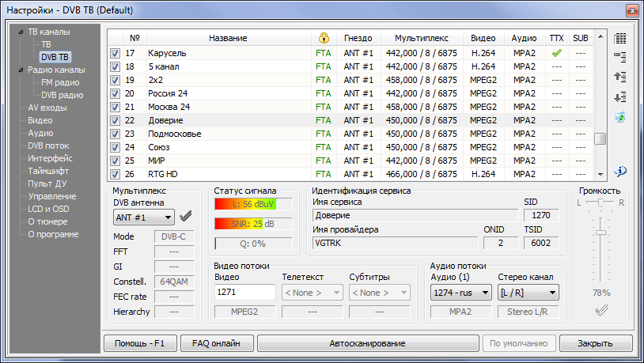
Task: Move selected channel down with arrow icon
Action: (620, 96)
